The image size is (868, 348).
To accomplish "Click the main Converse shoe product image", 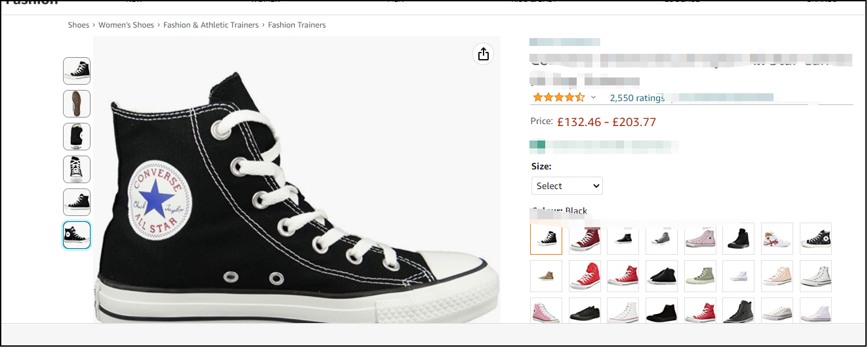I will [x=297, y=190].
